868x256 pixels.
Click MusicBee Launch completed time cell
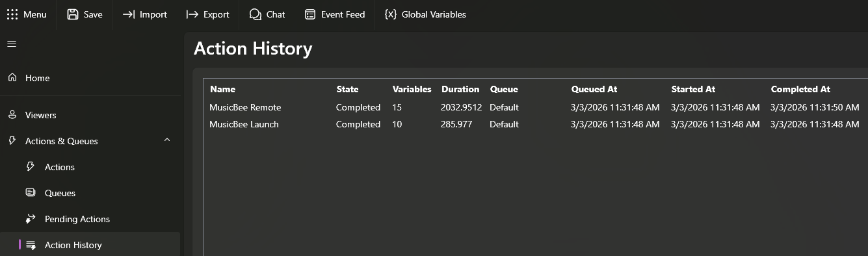coord(815,124)
